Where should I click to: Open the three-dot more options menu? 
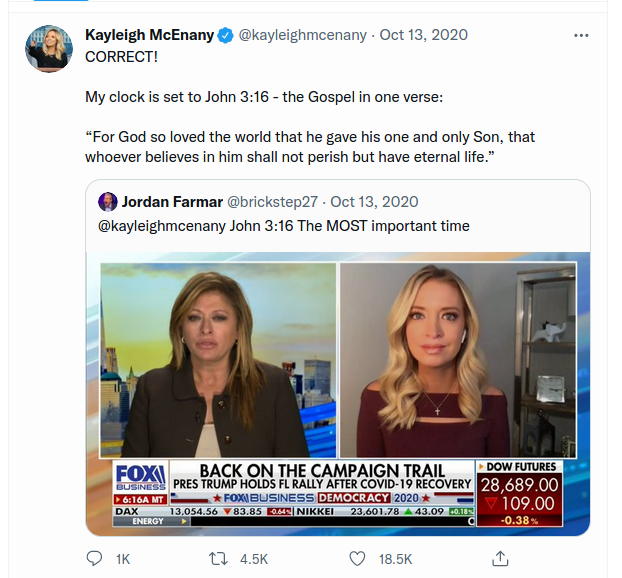[581, 36]
